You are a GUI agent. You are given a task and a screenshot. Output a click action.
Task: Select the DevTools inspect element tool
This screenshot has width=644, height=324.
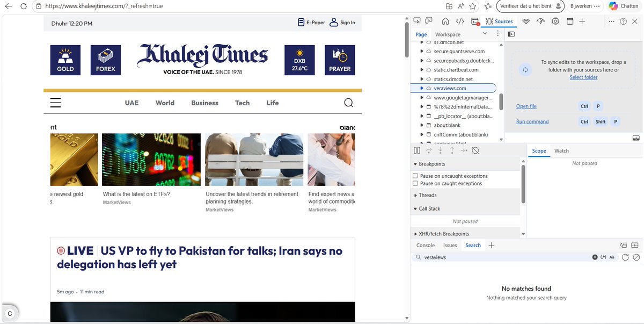pyautogui.click(x=417, y=21)
